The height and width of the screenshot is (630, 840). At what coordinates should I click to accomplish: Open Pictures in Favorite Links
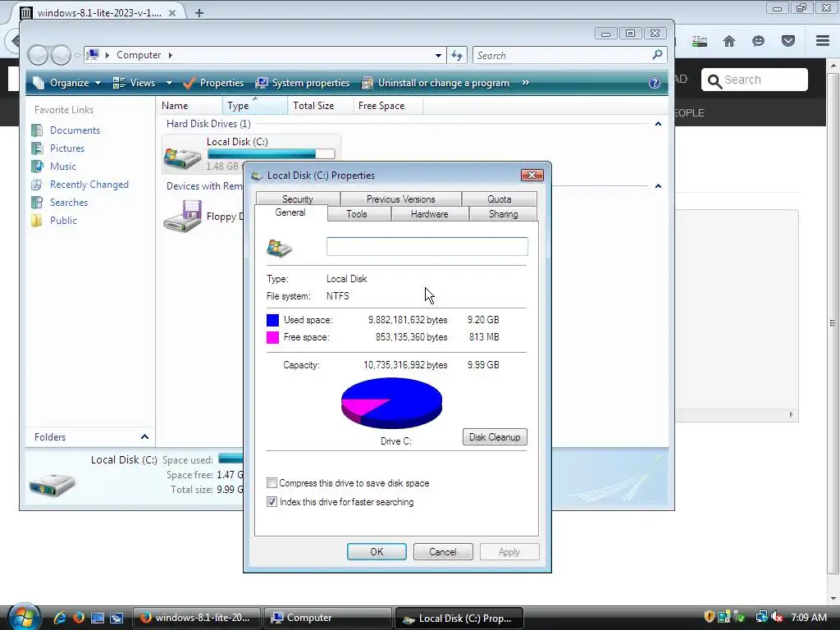click(67, 148)
